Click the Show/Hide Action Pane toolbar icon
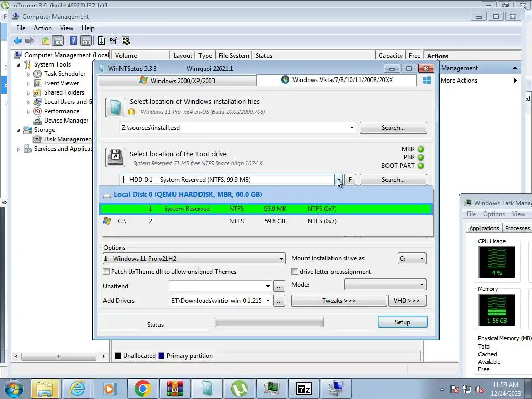 [x=86, y=41]
